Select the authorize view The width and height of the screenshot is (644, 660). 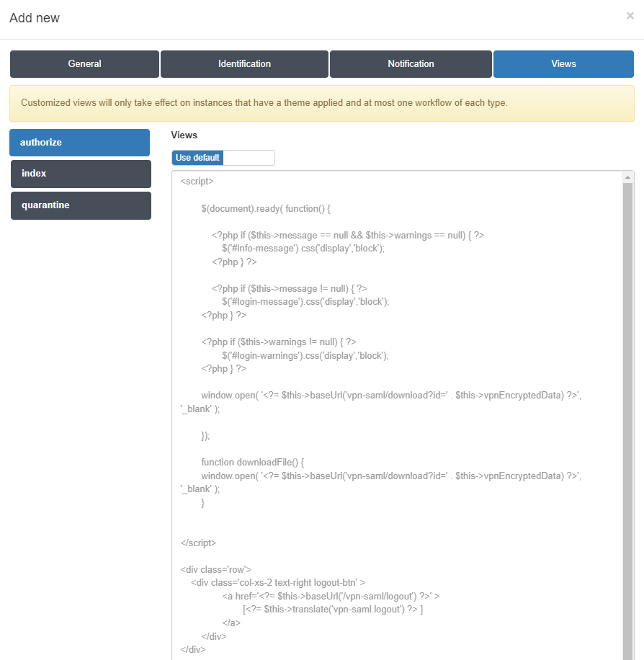(x=79, y=143)
